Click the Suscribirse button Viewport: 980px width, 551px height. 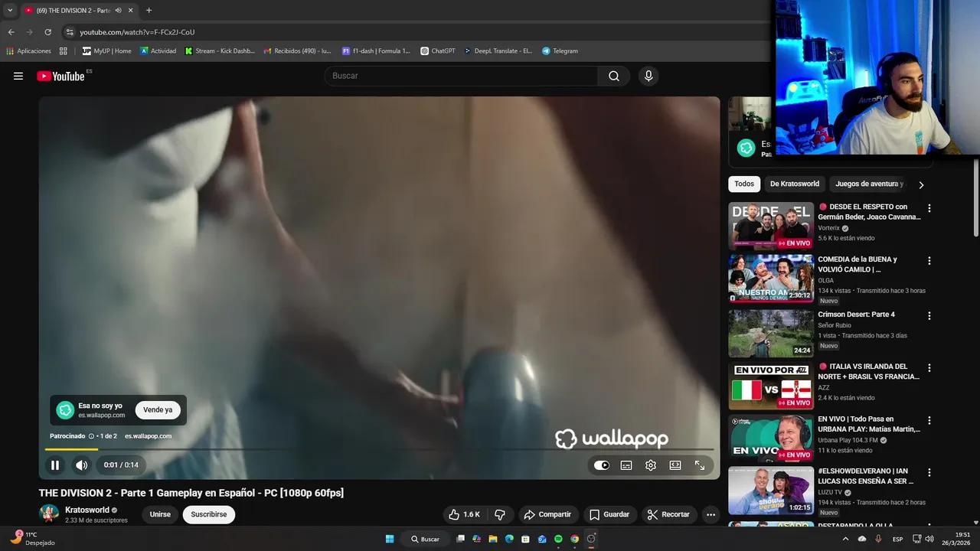(x=209, y=514)
